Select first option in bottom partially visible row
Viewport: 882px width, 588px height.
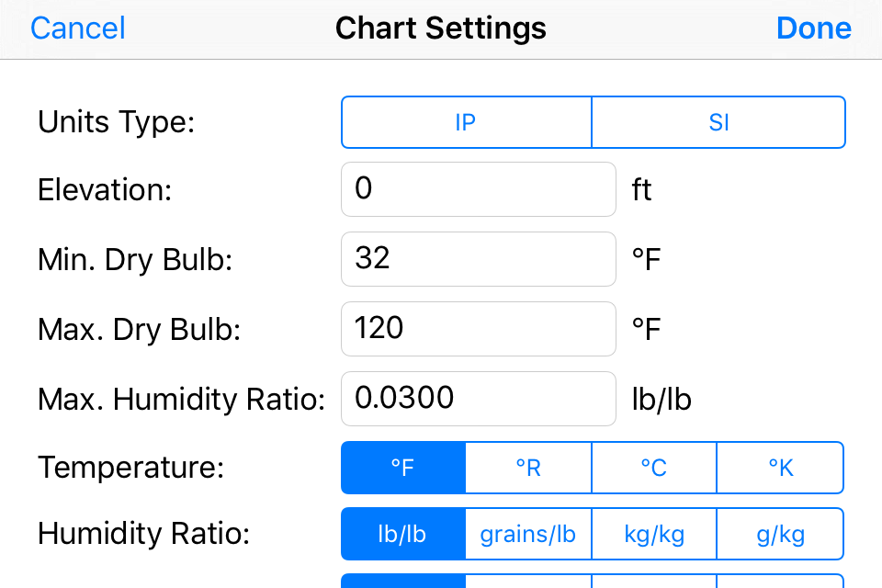tap(403, 582)
